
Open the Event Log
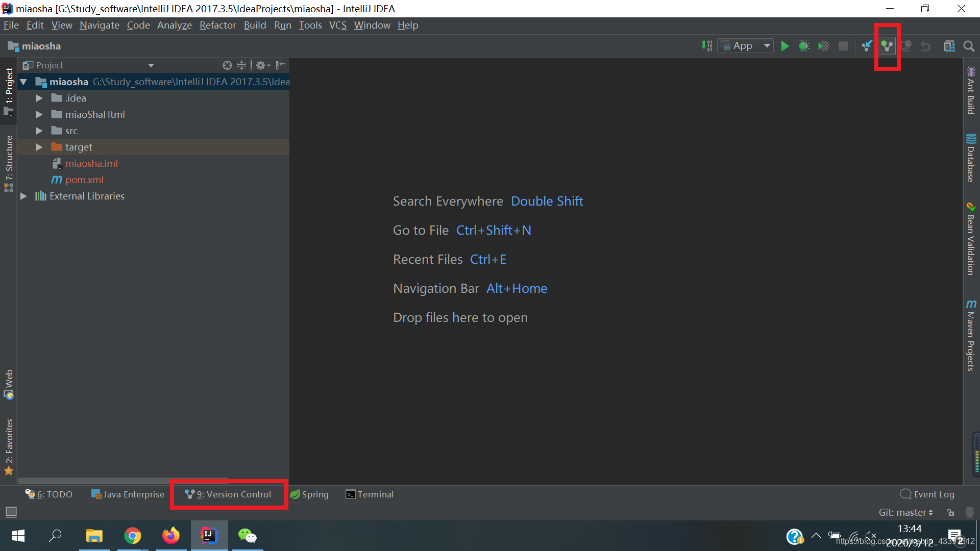coord(927,494)
